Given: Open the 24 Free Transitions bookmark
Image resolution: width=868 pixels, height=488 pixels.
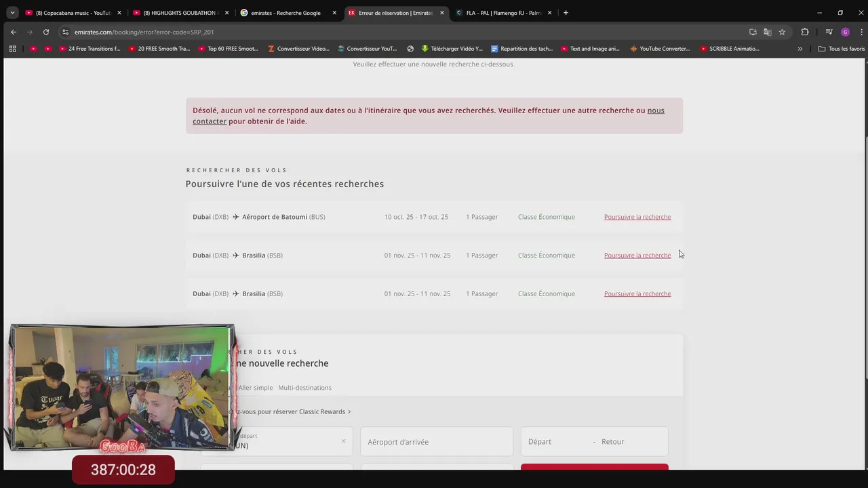Looking at the screenshot, I should tap(89, 49).
